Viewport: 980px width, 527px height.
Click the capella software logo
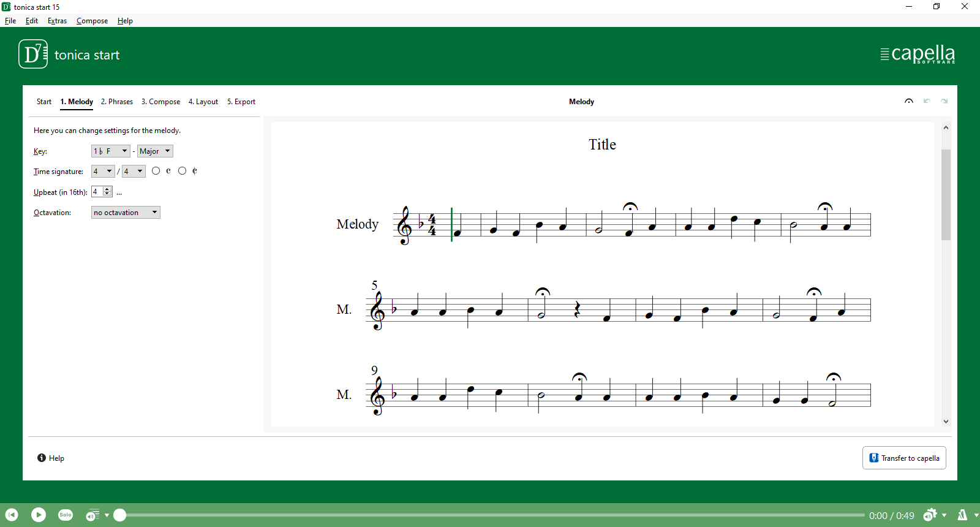pyautogui.click(x=918, y=54)
